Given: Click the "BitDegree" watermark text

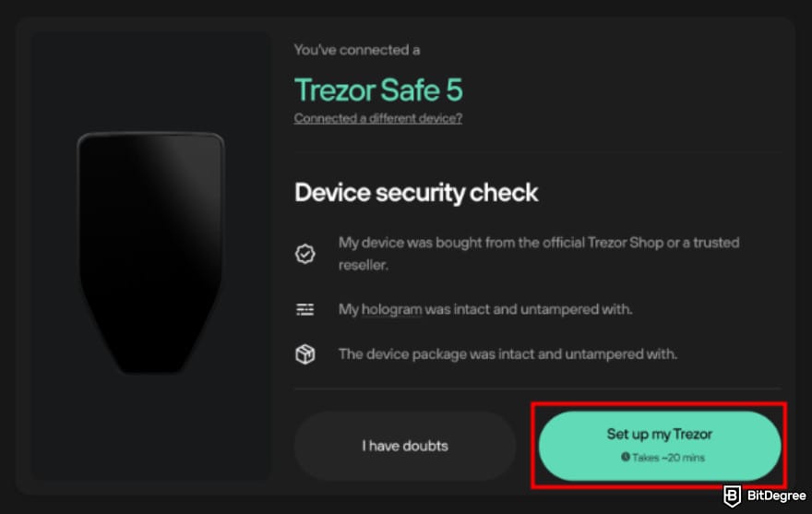Looking at the screenshot, I should [775, 496].
